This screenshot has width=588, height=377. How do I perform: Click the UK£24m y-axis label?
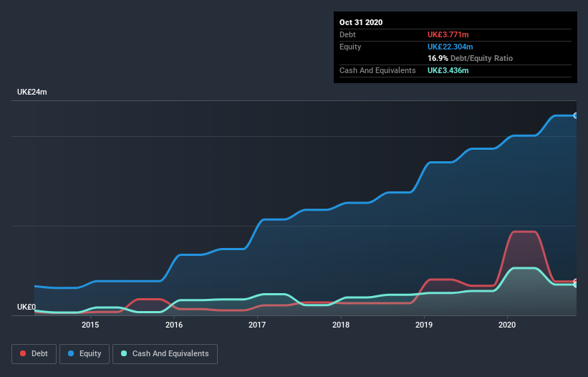pos(32,92)
